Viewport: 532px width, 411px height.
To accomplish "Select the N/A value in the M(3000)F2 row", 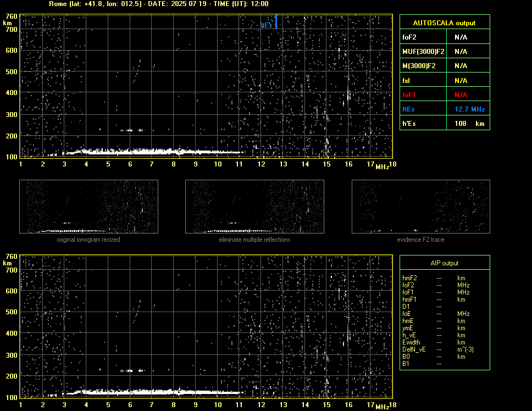I will click(x=461, y=66).
